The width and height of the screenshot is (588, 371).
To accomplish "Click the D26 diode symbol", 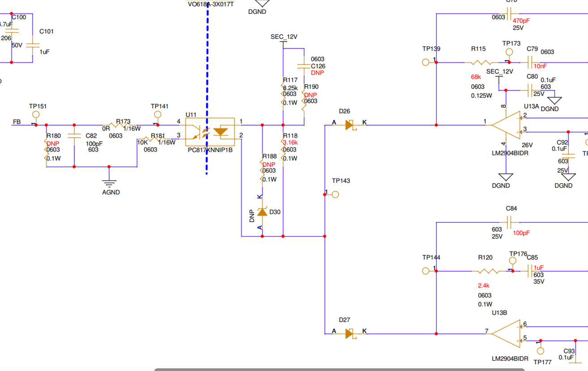I will coord(350,125).
